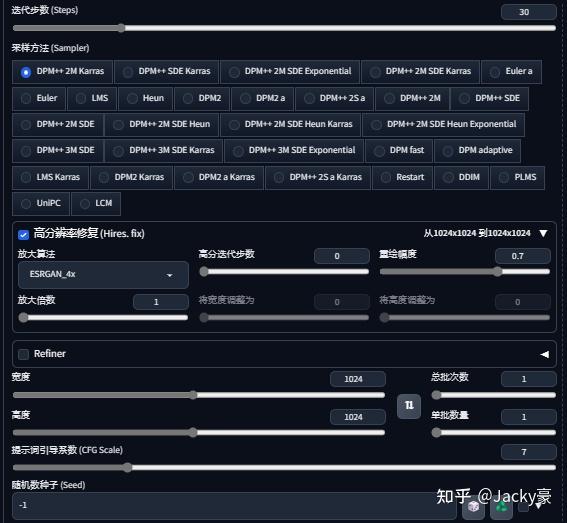Pick the Euler a sampler
Viewport: 567px width, 523px height.
point(511,72)
